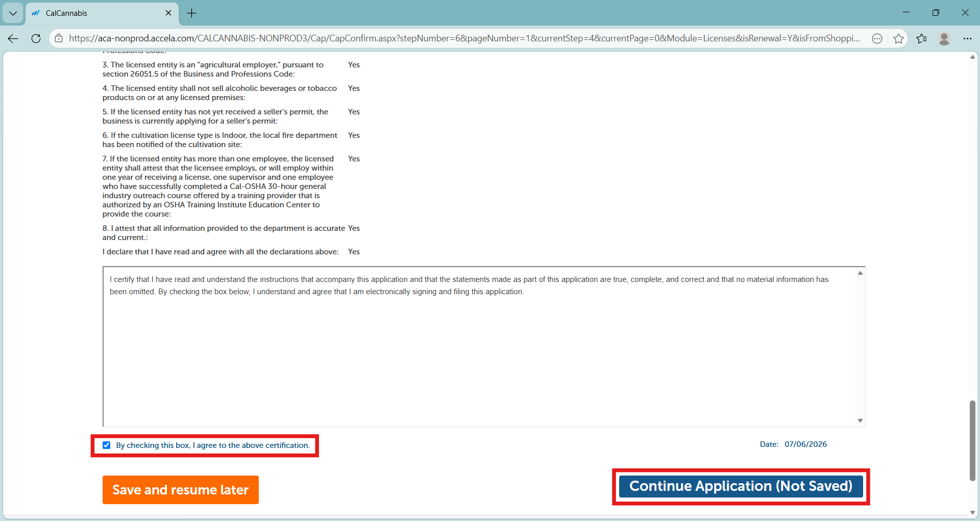This screenshot has height=521, width=980.
Task: Open the browser profile avatar
Action: pos(944,38)
